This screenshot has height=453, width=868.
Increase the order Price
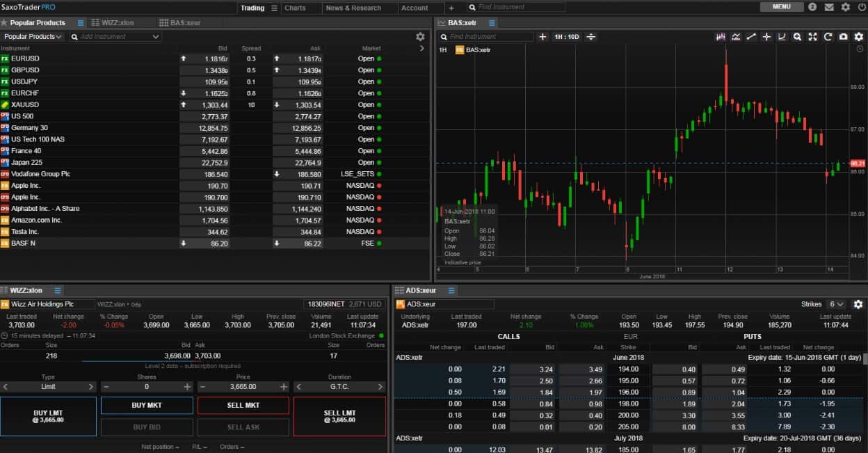click(284, 386)
